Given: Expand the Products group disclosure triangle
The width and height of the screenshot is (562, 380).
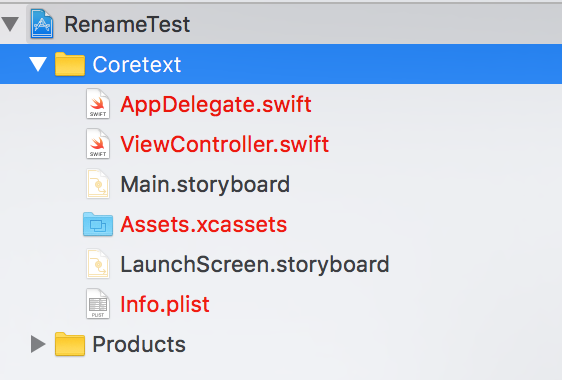Looking at the screenshot, I should 38,344.
